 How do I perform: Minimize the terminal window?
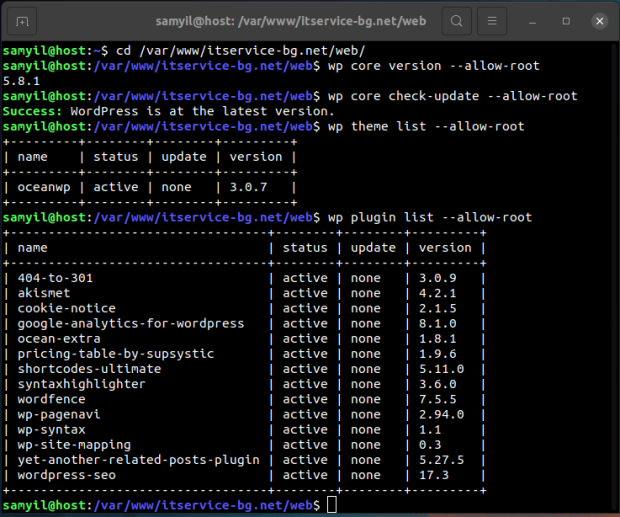(532, 21)
